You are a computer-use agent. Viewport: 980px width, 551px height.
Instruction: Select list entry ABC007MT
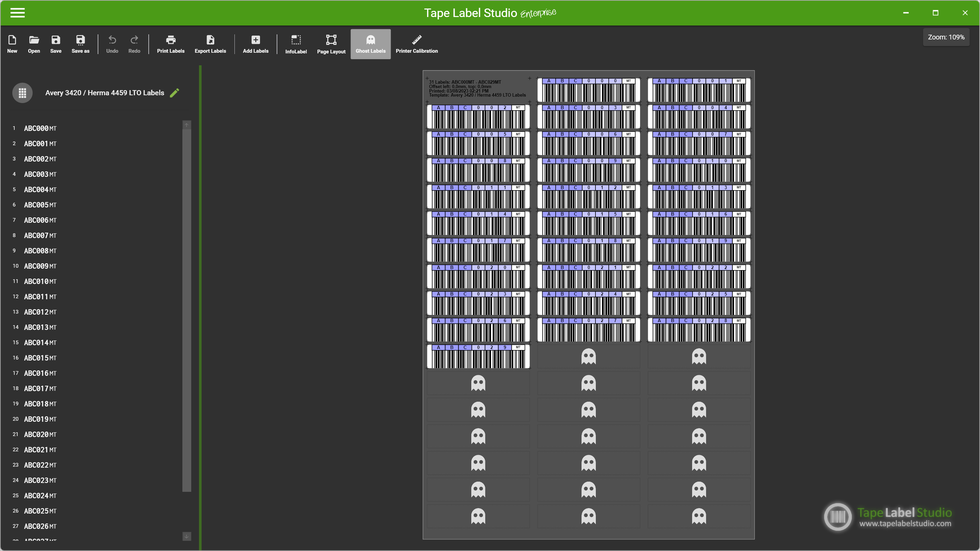tap(40, 235)
